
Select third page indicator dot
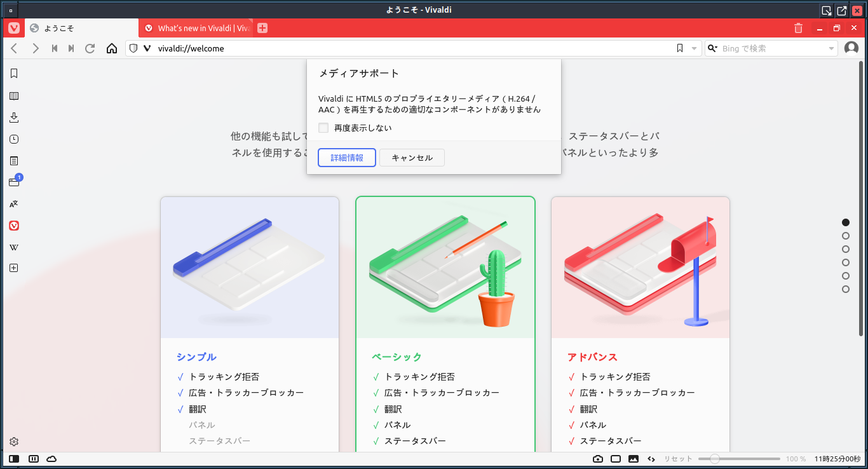tap(846, 249)
